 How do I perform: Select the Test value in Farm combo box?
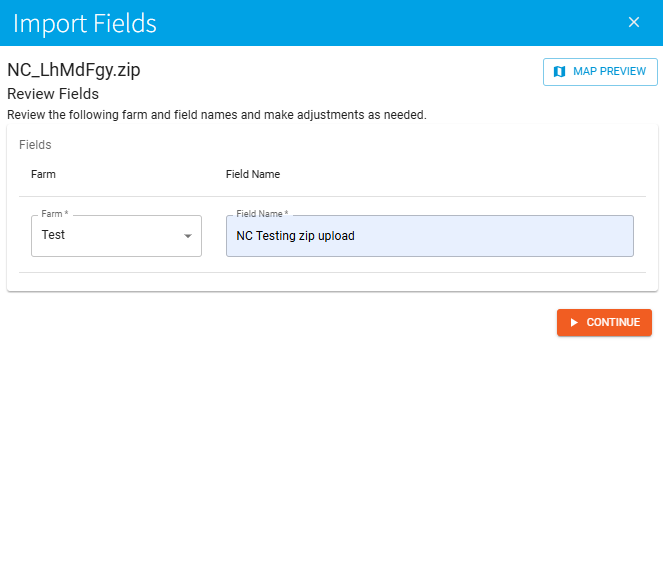coord(54,235)
